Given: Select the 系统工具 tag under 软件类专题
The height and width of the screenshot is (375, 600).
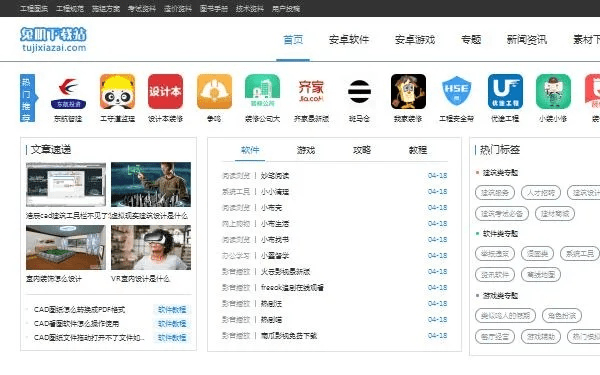Looking at the screenshot, I should click(x=580, y=253).
